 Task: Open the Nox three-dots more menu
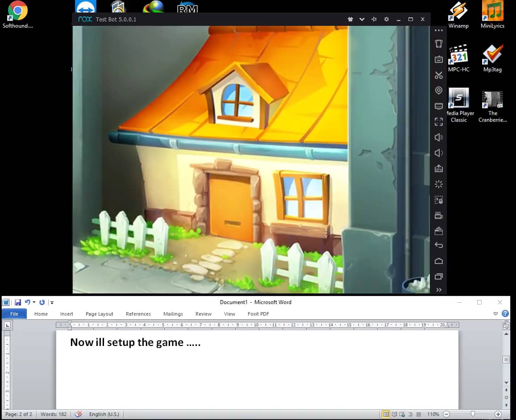coord(438,30)
